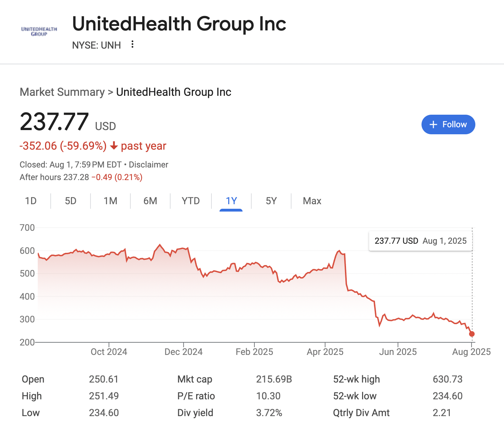The width and height of the screenshot is (504, 428).
Task: Click the Apr 2025 marker on the chart axis
Action: pyautogui.click(x=325, y=352)
